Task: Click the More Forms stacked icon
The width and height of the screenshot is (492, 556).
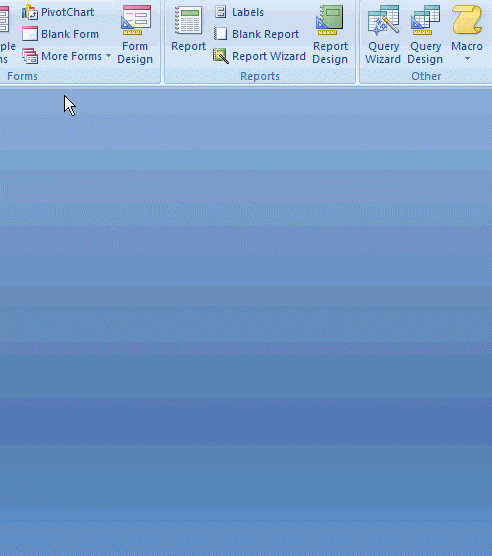Action: (x=30, y=56)
